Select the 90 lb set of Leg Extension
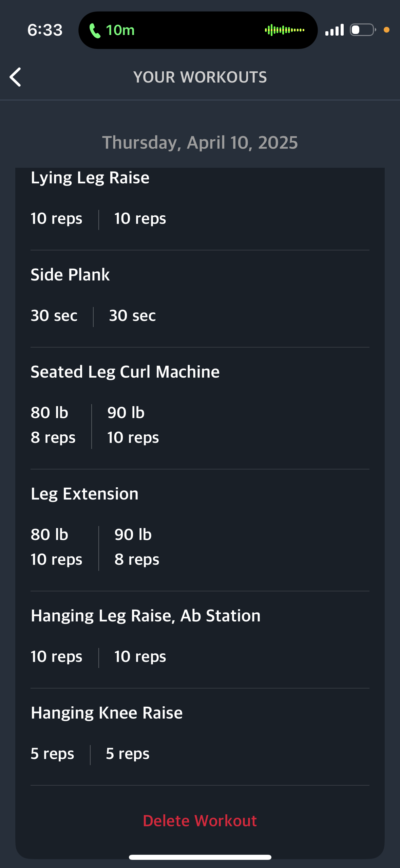 (x=137, y=547)
